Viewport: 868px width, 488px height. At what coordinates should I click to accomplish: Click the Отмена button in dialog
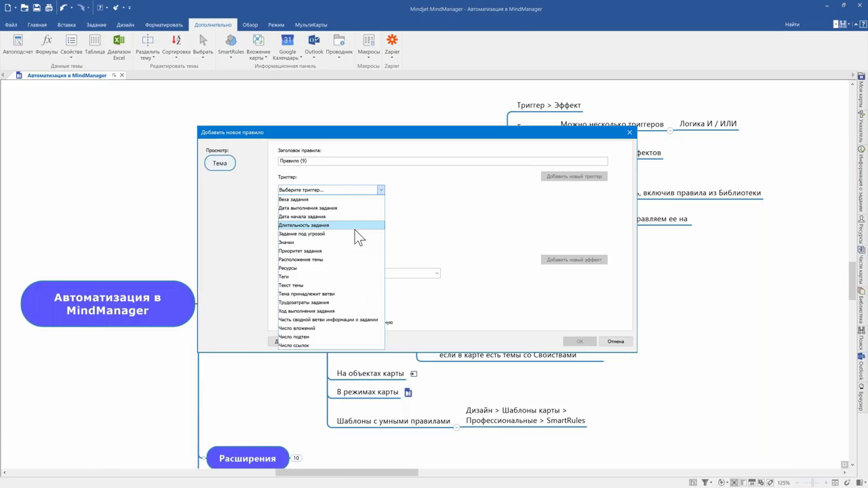point(615,341)
